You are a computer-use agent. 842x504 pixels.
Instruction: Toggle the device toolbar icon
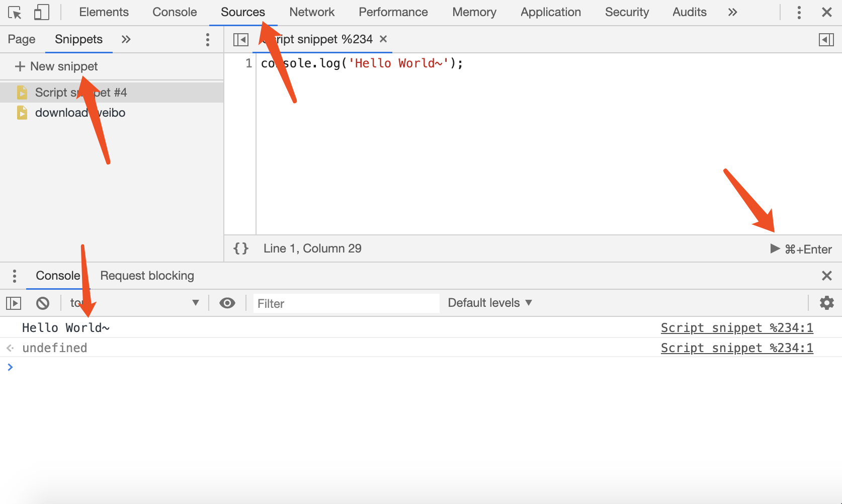pyautogui.click(x=41, y=12)
